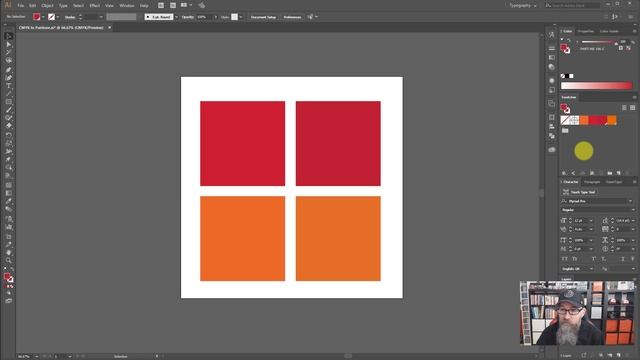Image resolution: width=640 pixels, height=360 pixels.
Task: Open the brush definition dropdown (3 pt. Round)
Action: (x=176, y=17)
